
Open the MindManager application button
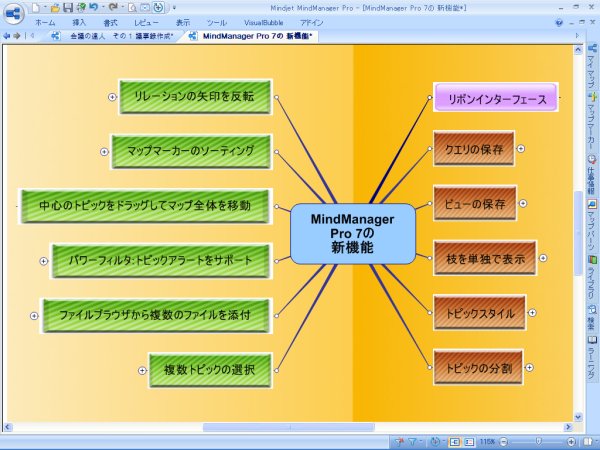tap(14, 13)
